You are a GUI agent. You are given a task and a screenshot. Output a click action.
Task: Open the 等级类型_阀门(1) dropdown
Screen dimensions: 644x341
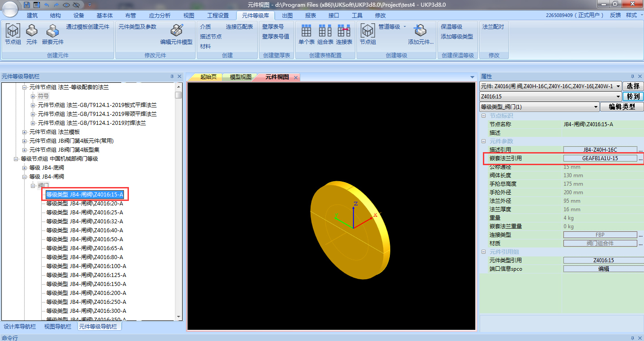(595, 107)
